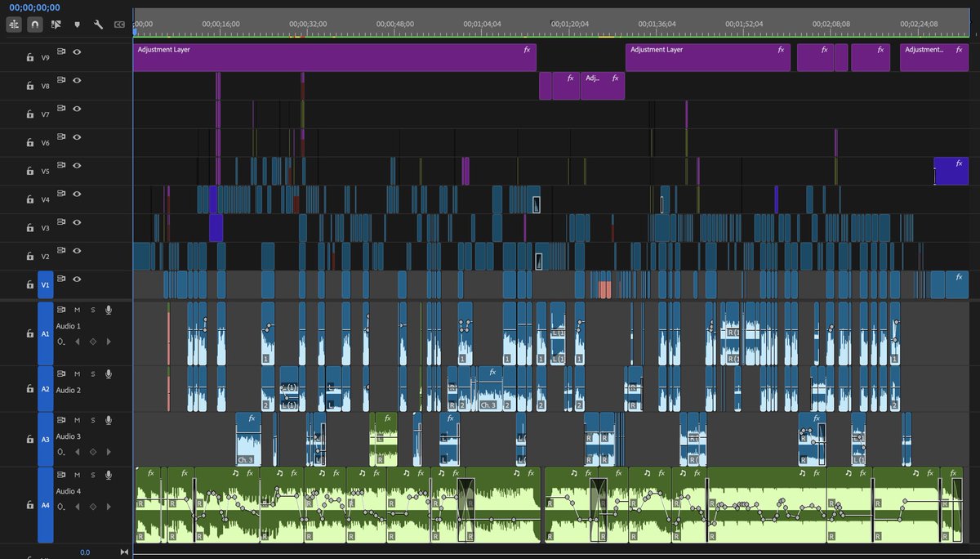Hide track V1 output with eye
This screenshot has width=980, height=559.
pos(77,279)
